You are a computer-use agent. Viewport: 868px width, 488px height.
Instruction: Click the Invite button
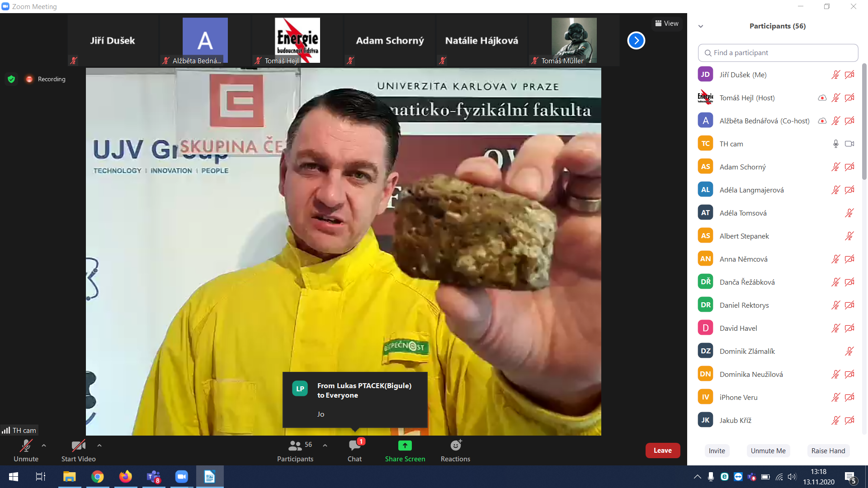[717, 450]
